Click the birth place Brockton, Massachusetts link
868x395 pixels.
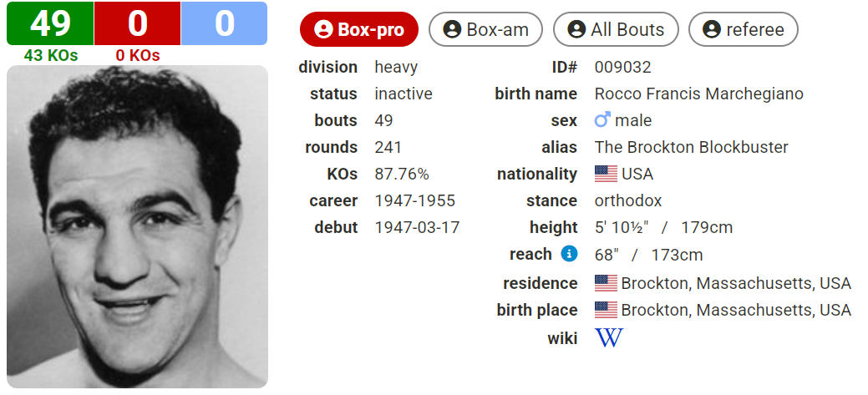click(736, 310)
